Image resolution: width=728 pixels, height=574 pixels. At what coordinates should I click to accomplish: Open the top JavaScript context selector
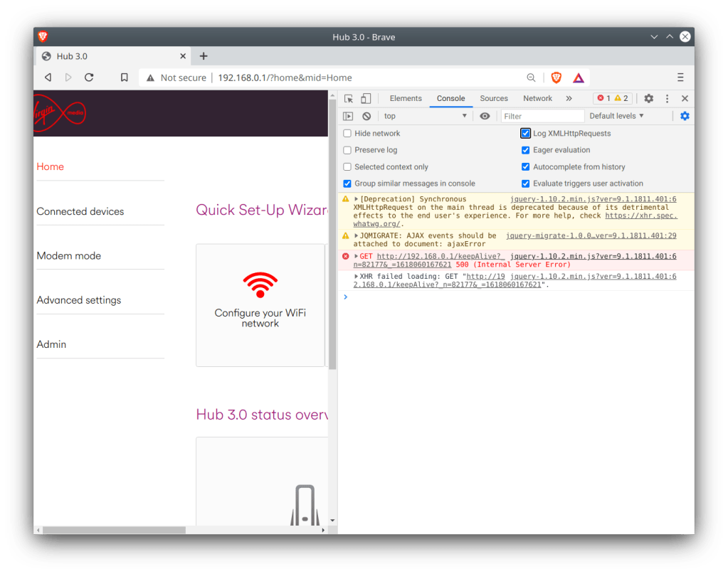pyautogui.click(x=425, y=116)
